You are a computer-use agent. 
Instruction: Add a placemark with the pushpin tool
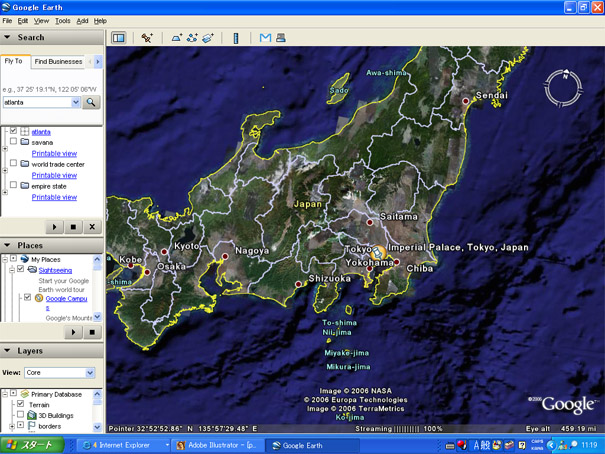147,38
